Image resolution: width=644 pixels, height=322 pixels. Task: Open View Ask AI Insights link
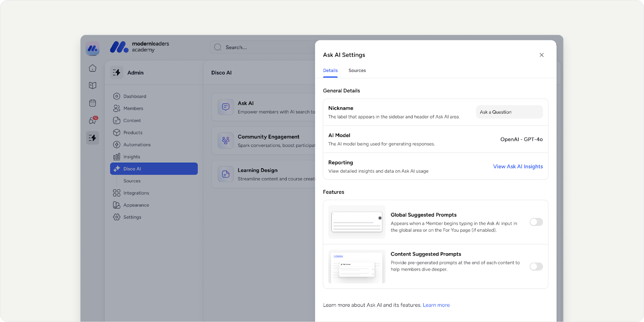pos(518,167)
